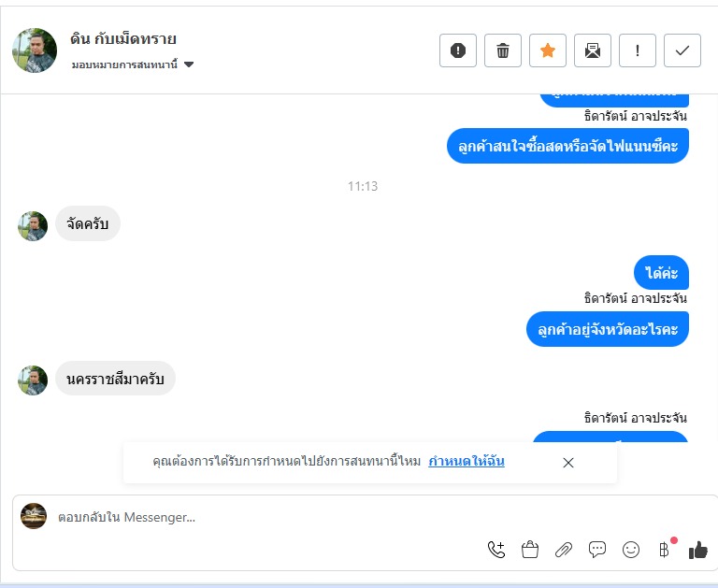Click the กำหนดให้ฉัน link

[x=467, y=461]
